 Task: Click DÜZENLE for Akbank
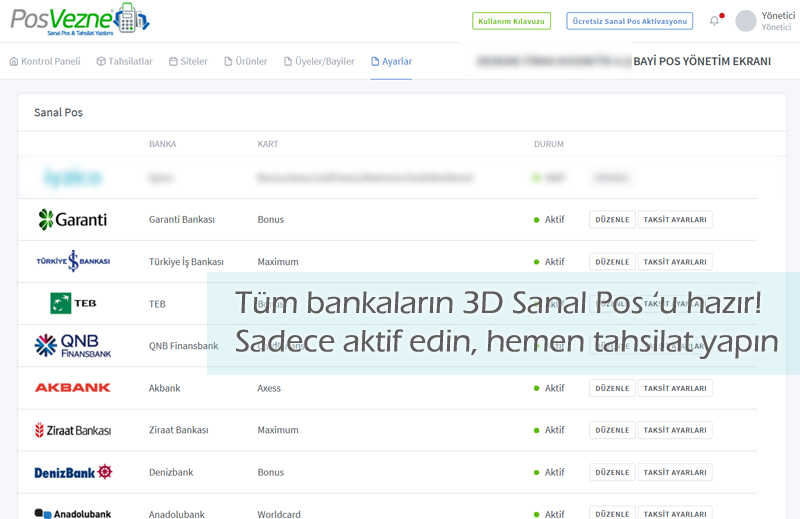612,388
